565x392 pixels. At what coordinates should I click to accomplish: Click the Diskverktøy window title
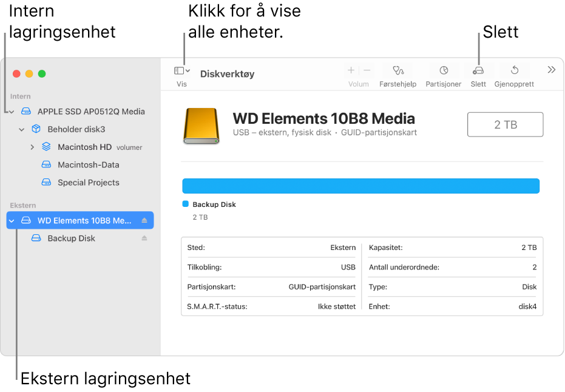click(x=228, y=74)
